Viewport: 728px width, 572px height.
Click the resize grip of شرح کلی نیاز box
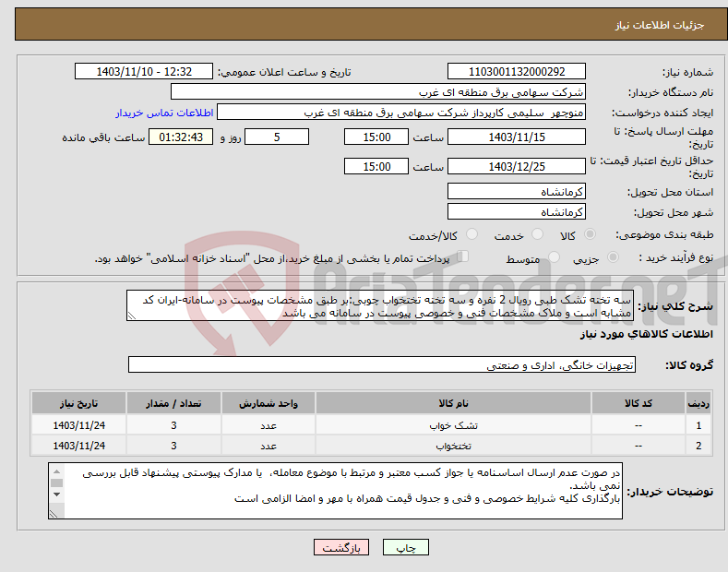point(132,316)
